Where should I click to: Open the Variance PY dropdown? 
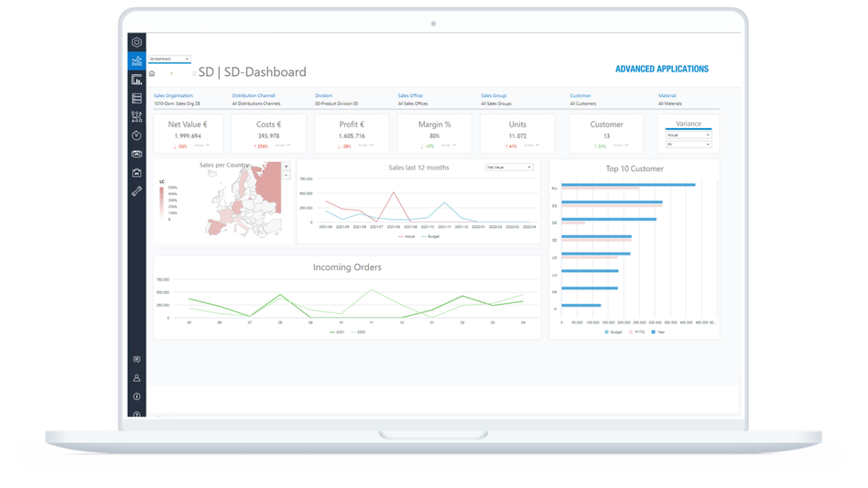tap(688, 145)
